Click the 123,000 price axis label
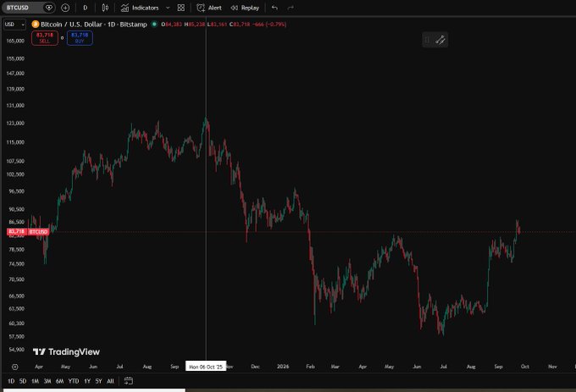Image resolution: width=576 pixels, height=392 pixels. (x=15, y=124)
